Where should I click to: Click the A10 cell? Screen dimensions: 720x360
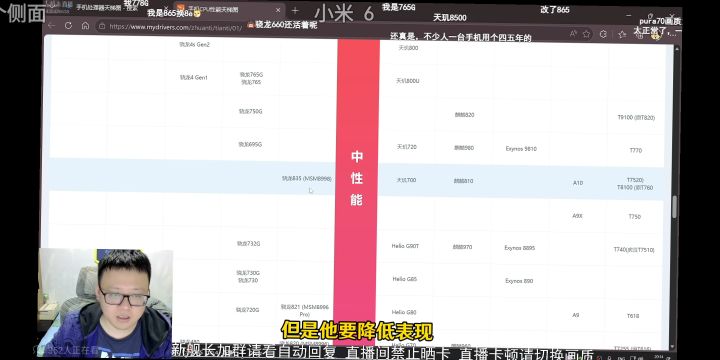[x=578, y=183]
